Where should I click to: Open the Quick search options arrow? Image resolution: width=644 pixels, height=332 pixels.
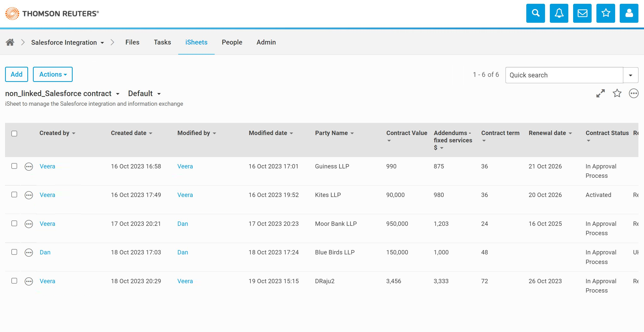point(631,75)
